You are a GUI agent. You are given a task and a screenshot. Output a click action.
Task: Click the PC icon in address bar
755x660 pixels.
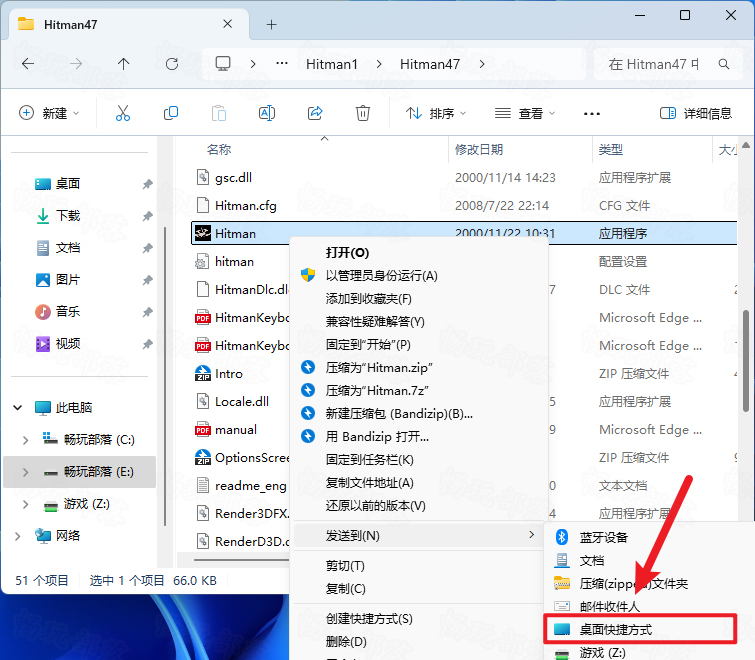[x=223, y=64]
